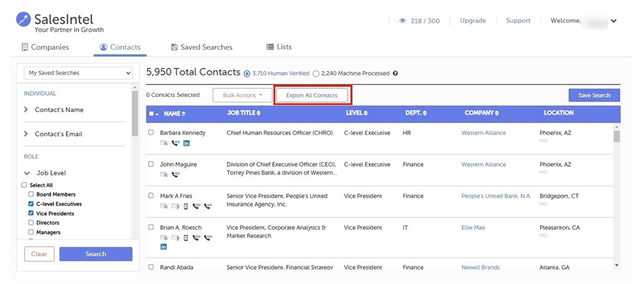Open Brian A. Roesch's LinkedIn icon
Viewport: 644px width, 284px height.
click(x=164, y=247)
